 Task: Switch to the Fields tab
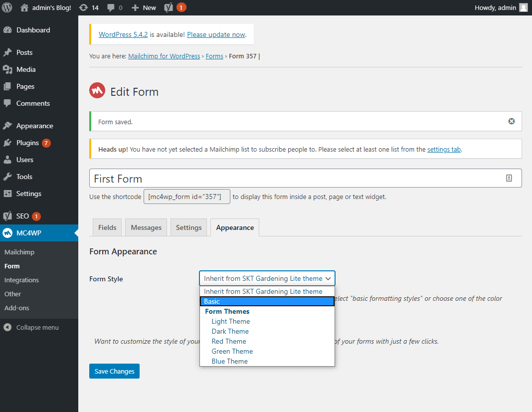pyautogui.click(x=107, y=227)
